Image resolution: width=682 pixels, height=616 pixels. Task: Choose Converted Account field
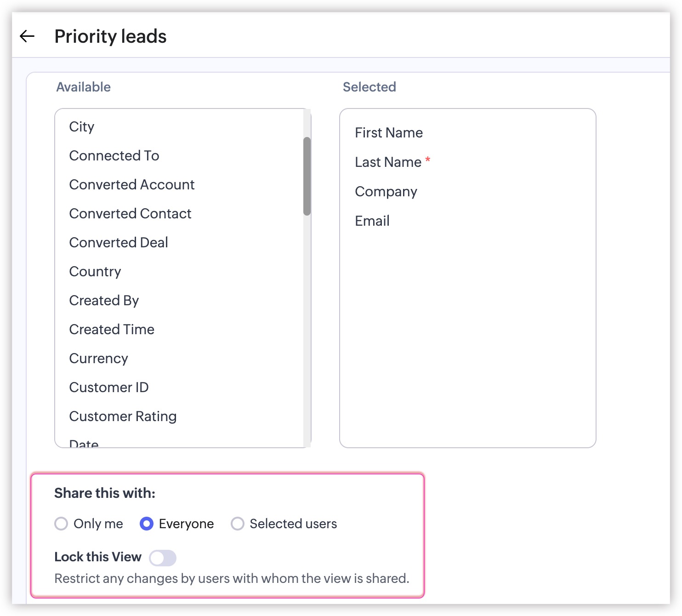(132, 185)
